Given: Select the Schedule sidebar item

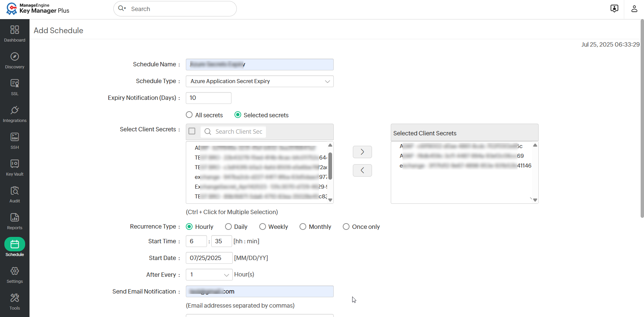Looking at the screenshot, I should [x=15, y=247].
